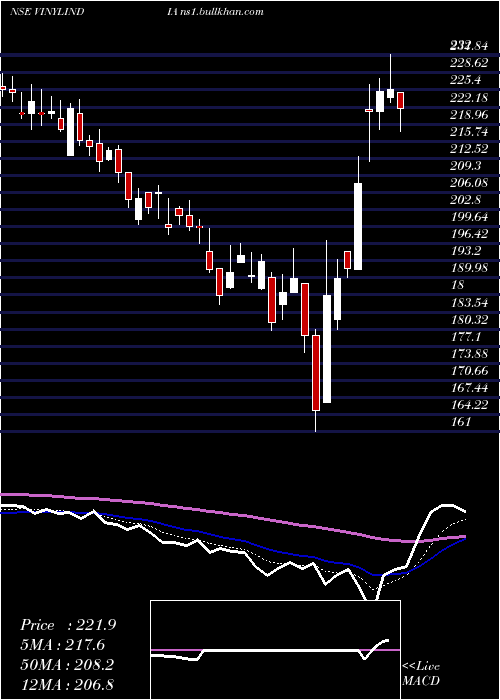Image resolution: width=500 pixels, height=700 pixels.
Task: Select the 173.88 price axis label
Action: [469, 354]
